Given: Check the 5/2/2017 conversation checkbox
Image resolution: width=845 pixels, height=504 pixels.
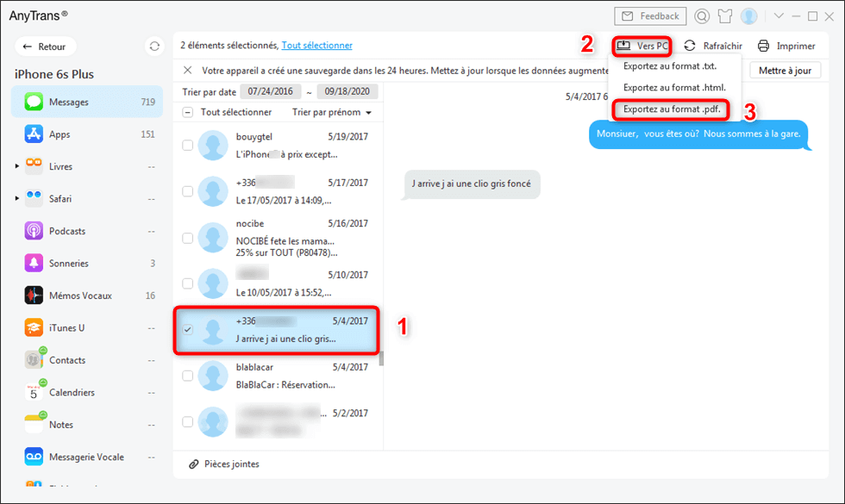Looking at the screenshot, I should [x=188, y=421].
